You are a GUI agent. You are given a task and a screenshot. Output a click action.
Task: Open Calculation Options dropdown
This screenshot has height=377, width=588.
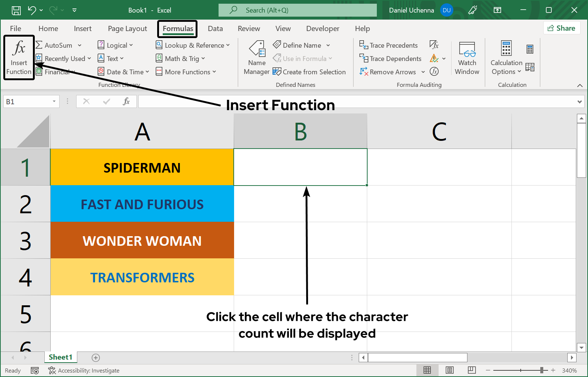click(x=506, y=58)
